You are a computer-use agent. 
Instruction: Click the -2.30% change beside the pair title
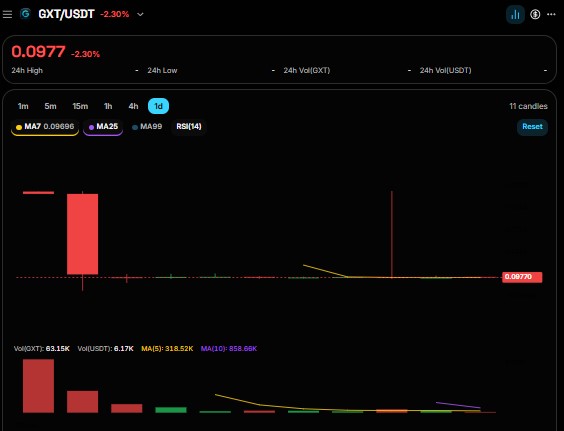[x=115, y=14]
